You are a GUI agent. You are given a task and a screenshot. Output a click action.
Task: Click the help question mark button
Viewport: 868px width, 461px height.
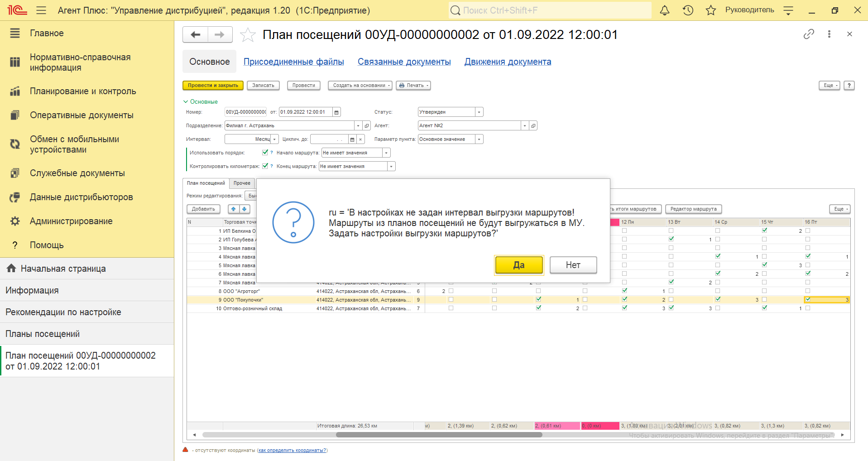[x=849, y=85]
